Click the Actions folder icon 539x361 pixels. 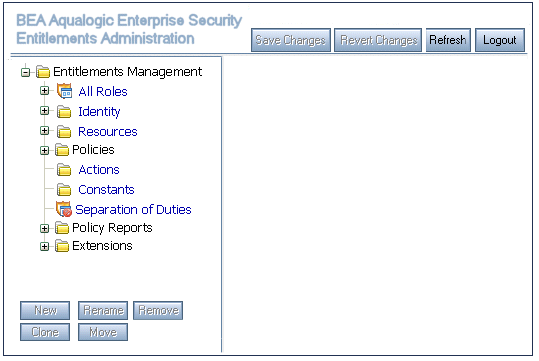tap(64, 170)
